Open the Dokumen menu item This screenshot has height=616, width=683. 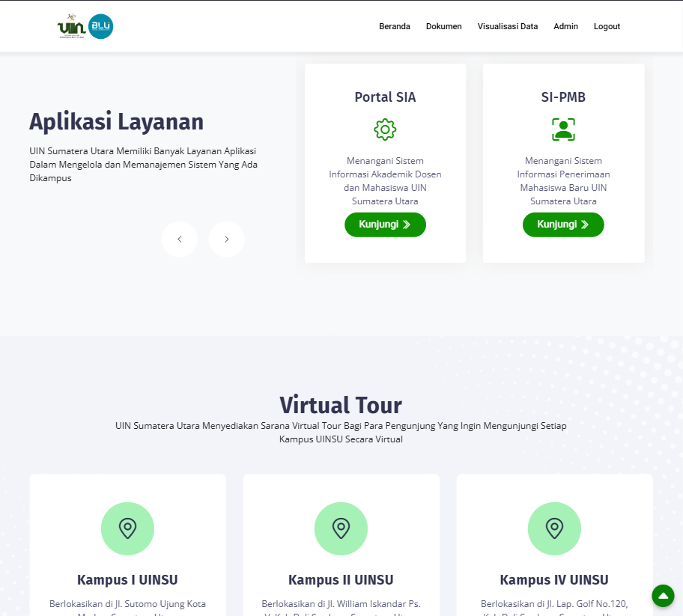[x=443, y=26]
